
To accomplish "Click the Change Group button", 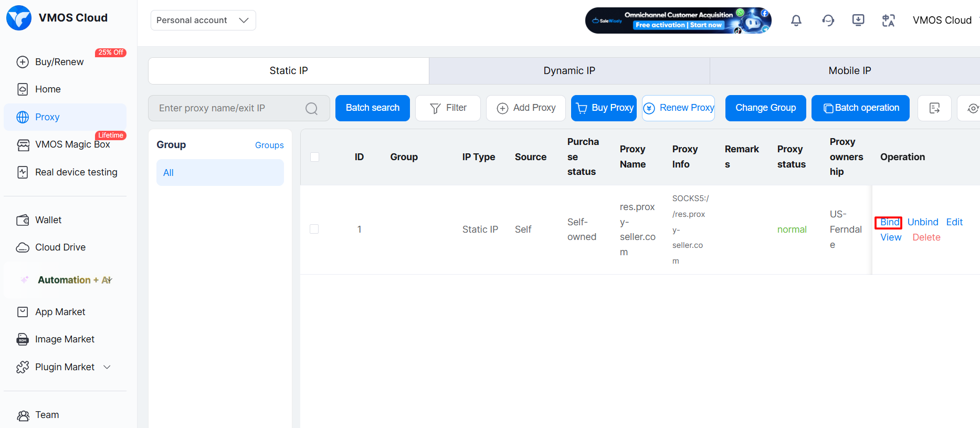I will (x=766, y=108).
